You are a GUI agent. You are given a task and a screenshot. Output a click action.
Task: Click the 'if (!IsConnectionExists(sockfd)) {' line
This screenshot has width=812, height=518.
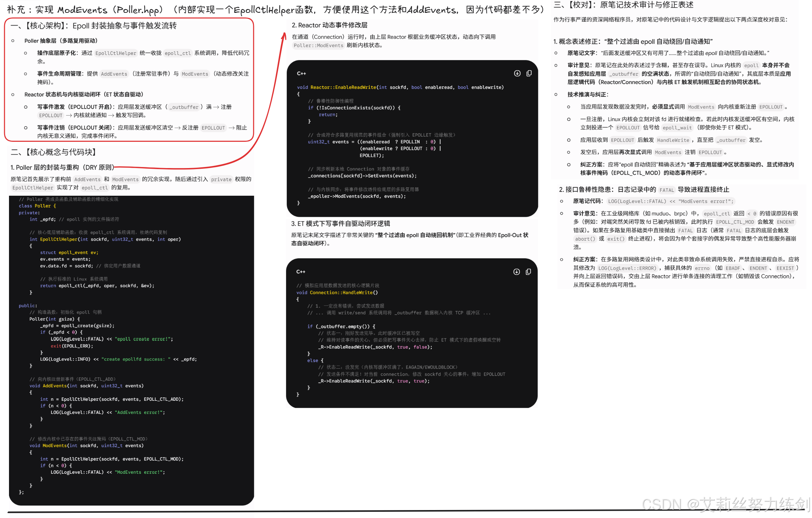pyautogui.click(x=354, y=108)
